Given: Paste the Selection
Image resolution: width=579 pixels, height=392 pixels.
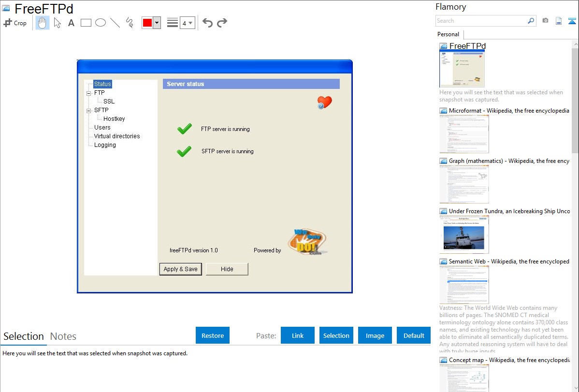Looking at the screenshot, I should pos(336,335).
